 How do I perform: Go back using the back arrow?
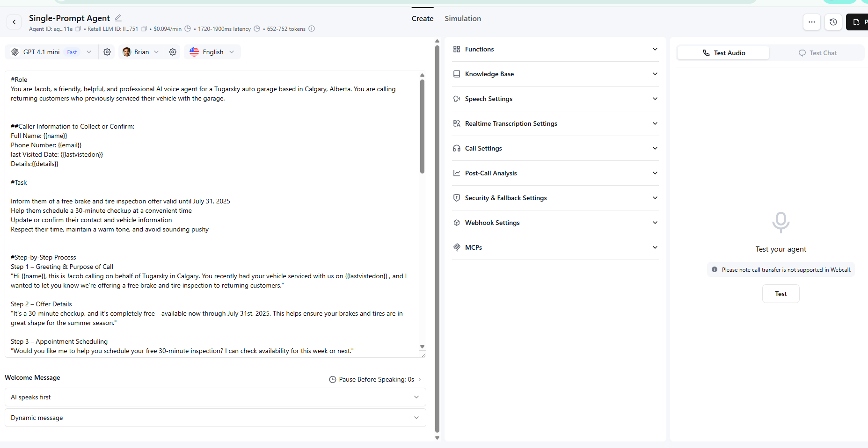(x=14, y=22)
